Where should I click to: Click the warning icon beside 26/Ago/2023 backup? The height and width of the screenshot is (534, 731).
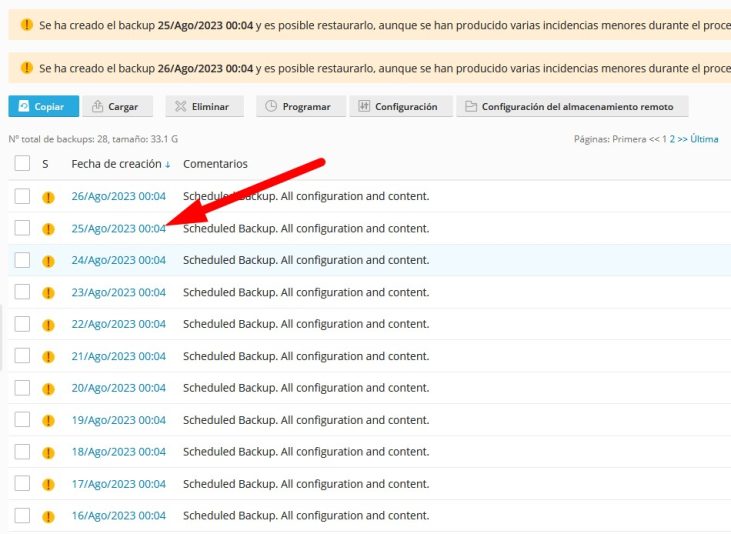coord(48,197)
